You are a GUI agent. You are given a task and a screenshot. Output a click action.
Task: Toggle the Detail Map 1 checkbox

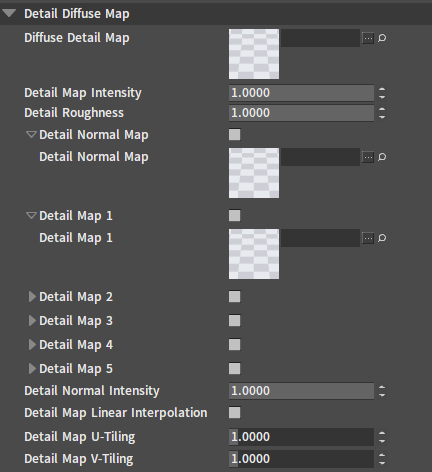coord(235,215)
